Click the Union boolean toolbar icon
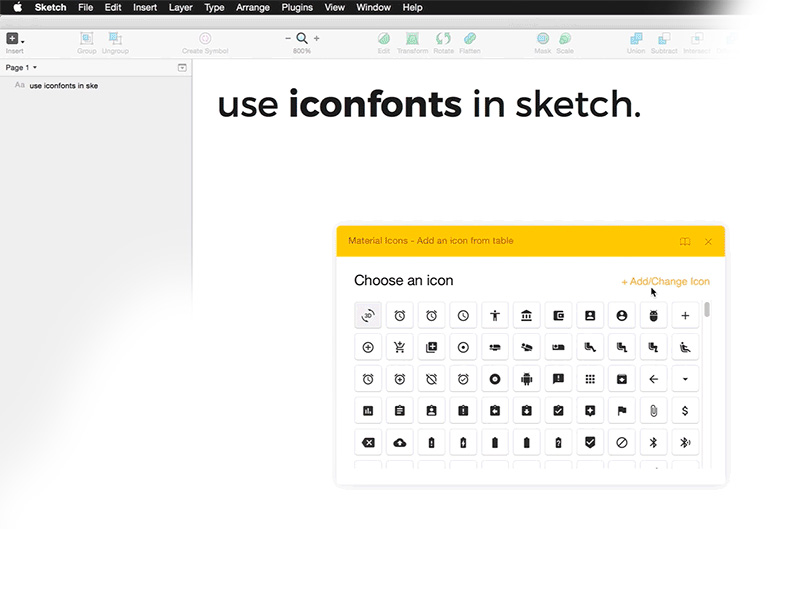800x600 pixels. tap(636, 43)
